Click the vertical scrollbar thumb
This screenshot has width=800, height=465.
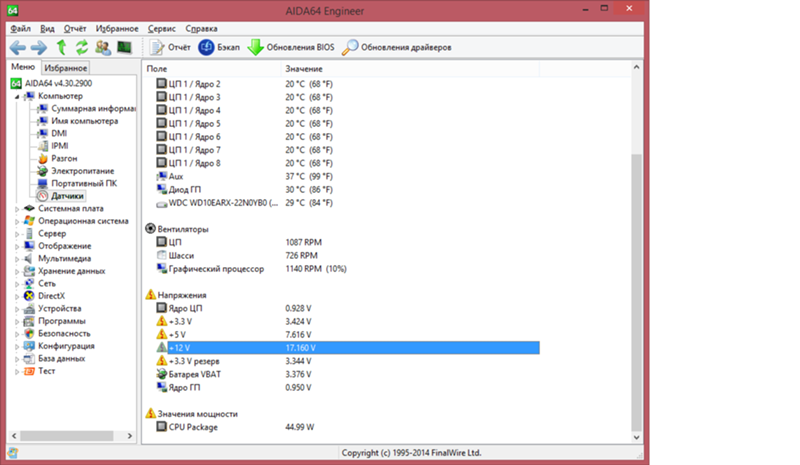[636, 292]
